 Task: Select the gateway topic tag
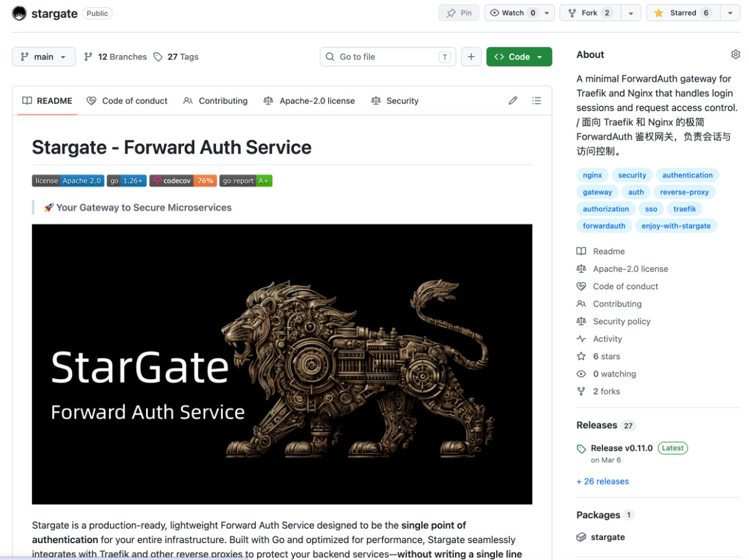597,192
